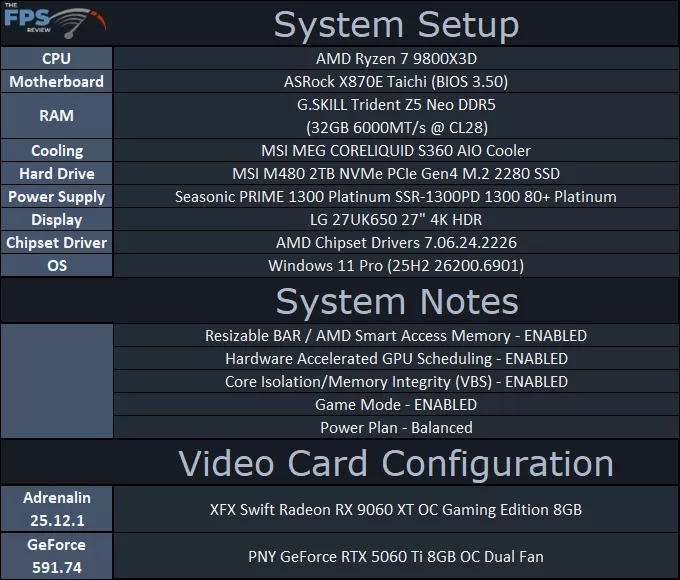Click the 'Video Card Configuration' heading
The width and height of the screenshot is (680, 580).
(x=396, y=463)
